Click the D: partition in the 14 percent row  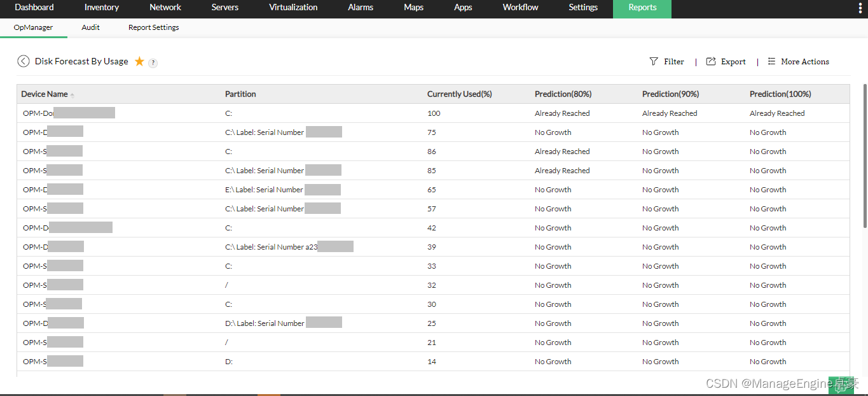coord(229,362)
